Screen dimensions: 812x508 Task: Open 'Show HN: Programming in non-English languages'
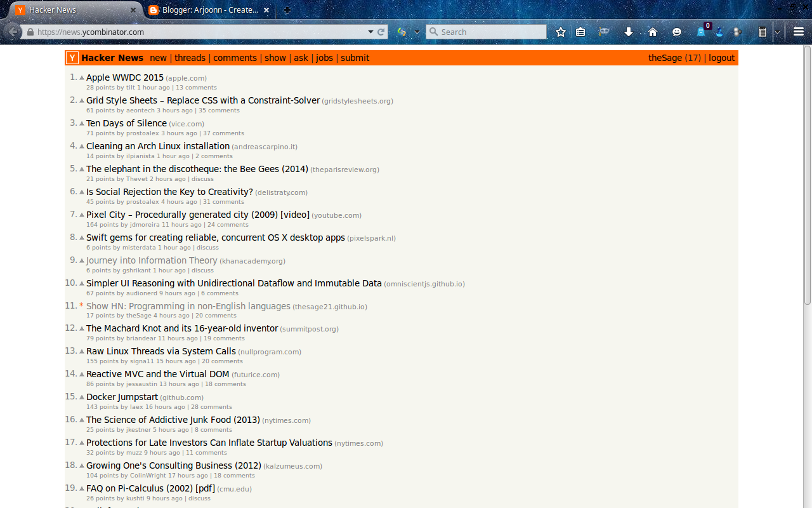click(x=188, y=306)
